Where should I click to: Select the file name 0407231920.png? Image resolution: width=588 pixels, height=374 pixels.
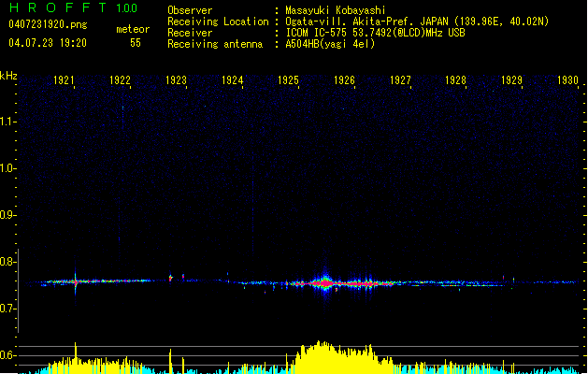[48, 24]
